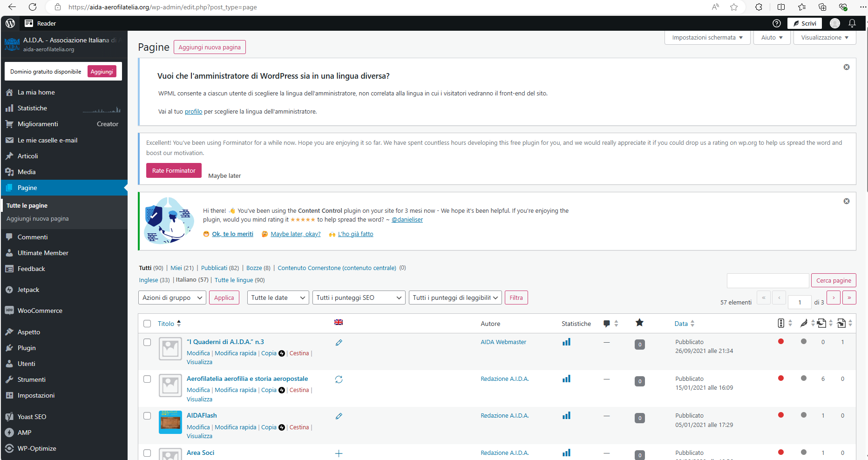
Task: Click the page search input field
Action: point(768,280)
